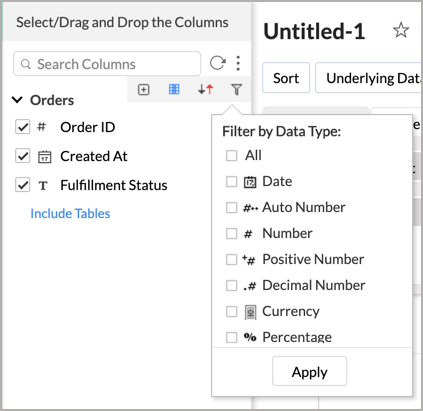This screenshot has height=411, width=423.
Task: Click the Apply button in filter popup
Action: (x=309, y=371)
